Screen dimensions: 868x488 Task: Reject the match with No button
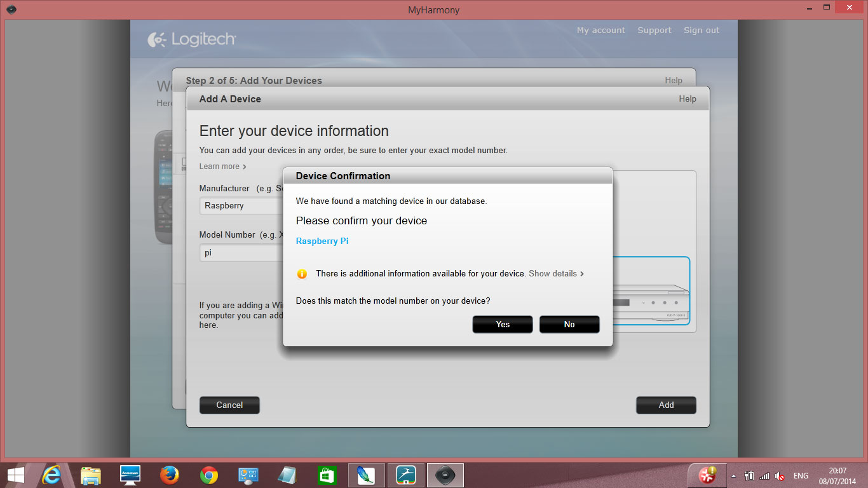coord(569,324)
